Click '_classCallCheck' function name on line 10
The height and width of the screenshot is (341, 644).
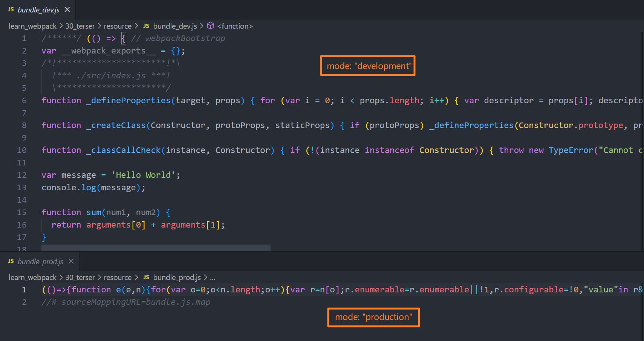point(124,150)
